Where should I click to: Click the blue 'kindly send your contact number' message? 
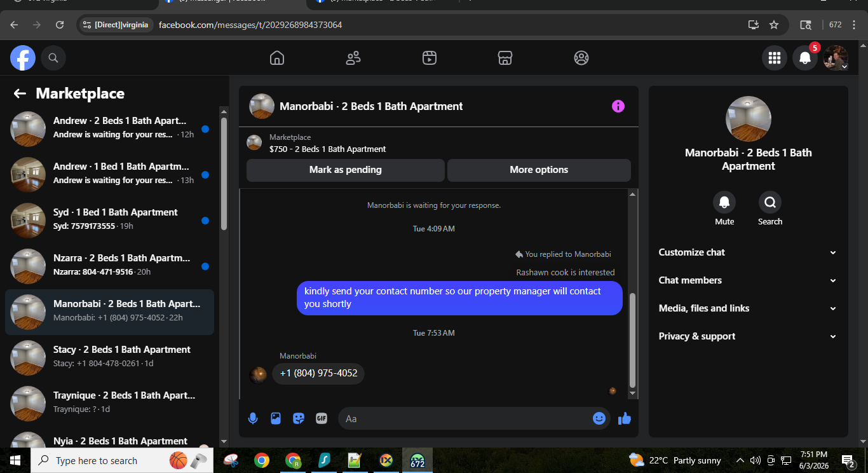click(x=459, y=298)
